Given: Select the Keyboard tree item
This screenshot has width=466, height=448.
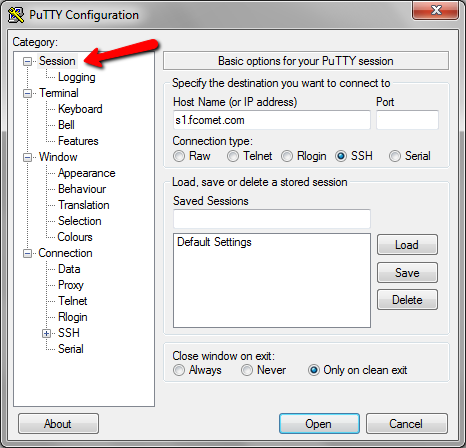Looking at the screenshot, I should click(80, 109).
